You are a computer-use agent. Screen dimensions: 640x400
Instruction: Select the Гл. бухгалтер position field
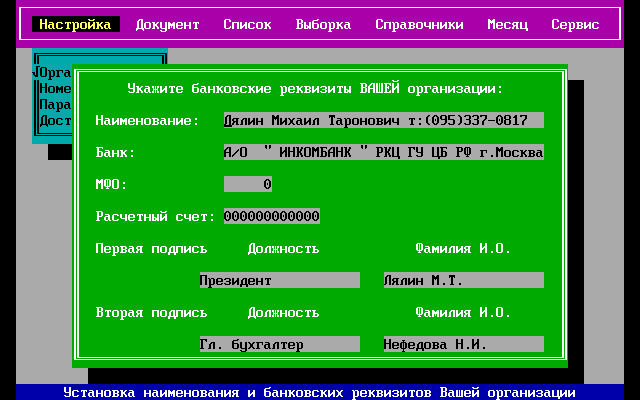tap(279, 344)
